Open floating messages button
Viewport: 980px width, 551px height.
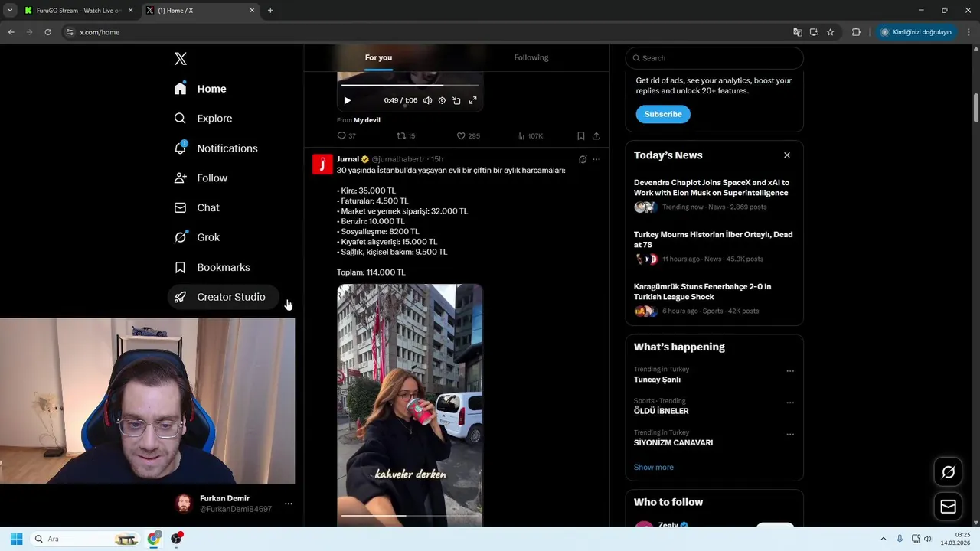click(x=948, y=507)
